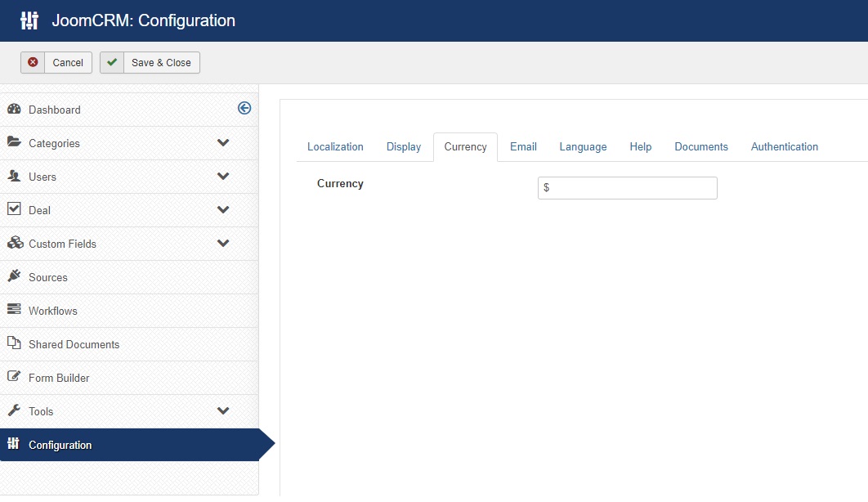Click the JoomCRM sliders logo in header
This screenshot has height=502, width=868.
tap(29, 20)
